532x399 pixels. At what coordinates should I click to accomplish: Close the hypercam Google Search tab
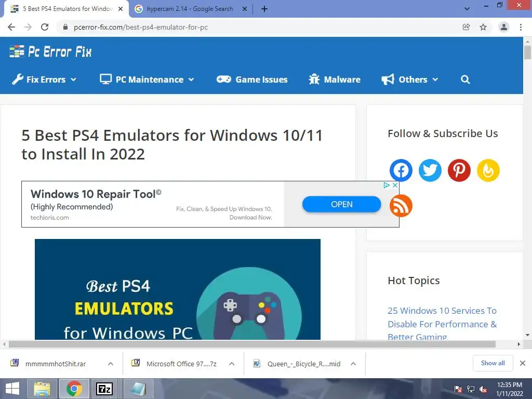(x=245, y=9)
